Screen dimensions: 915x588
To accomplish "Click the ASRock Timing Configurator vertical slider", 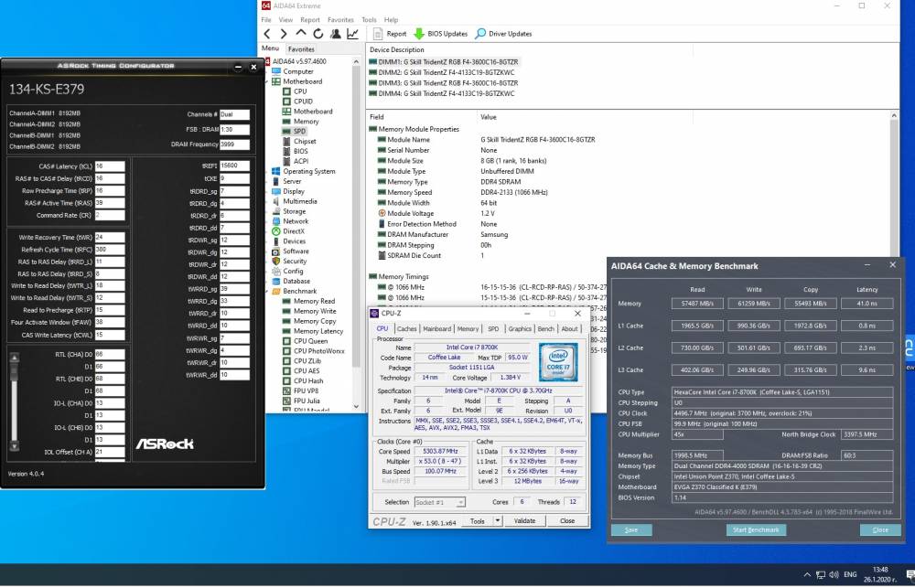I will (x=15, y=403).
